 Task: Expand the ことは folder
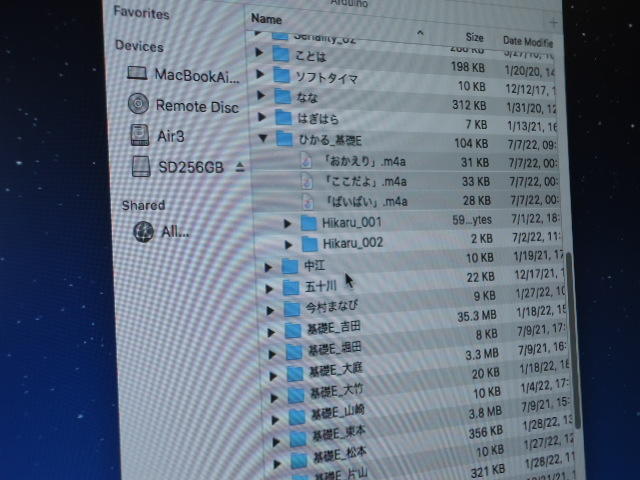point(259,52)
